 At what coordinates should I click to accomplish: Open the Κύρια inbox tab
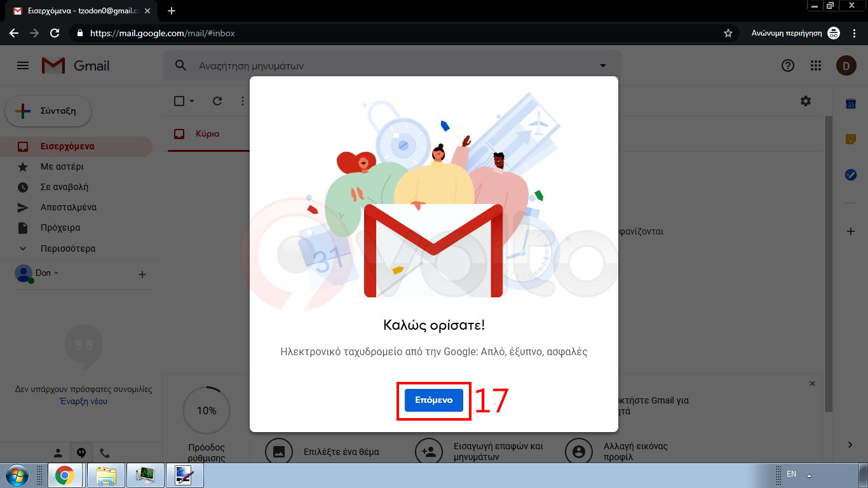(208, 133)
